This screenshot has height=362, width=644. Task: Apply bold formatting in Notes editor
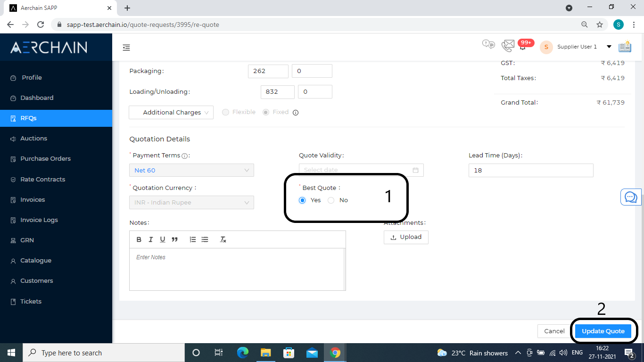[139, 239]
